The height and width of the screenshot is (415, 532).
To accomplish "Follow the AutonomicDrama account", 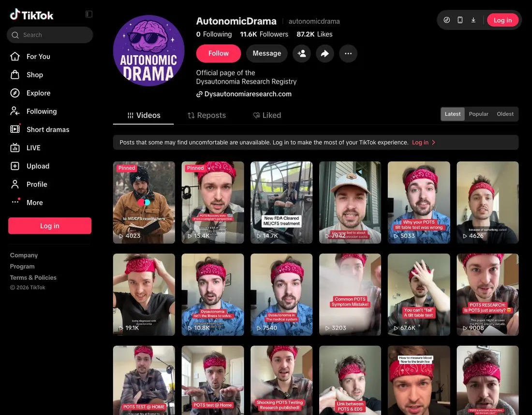I will pos(219,54).
